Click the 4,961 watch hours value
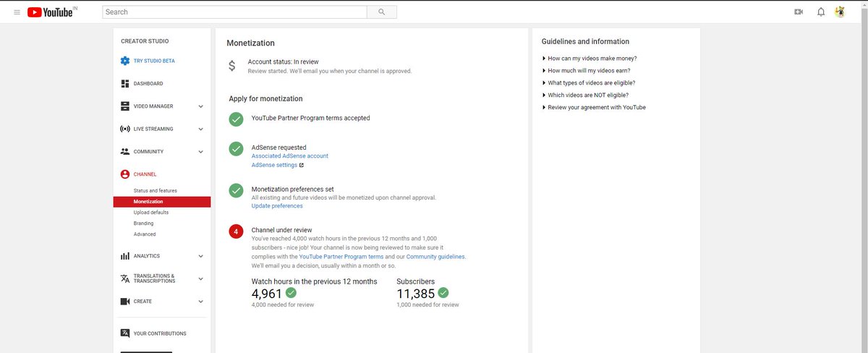The image size is (868, 353). pyautogui.click(x=267, y=294)
